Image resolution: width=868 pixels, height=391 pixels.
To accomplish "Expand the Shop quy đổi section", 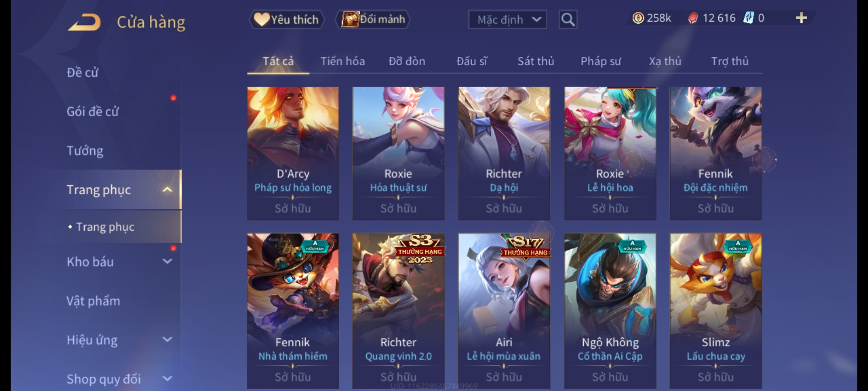I will click(167, 379).
